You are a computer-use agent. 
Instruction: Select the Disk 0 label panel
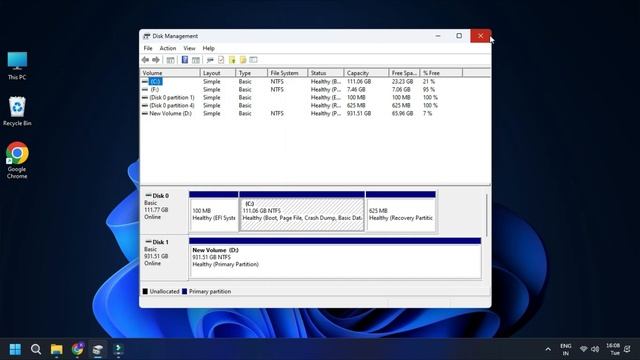[x=164, y=211]
